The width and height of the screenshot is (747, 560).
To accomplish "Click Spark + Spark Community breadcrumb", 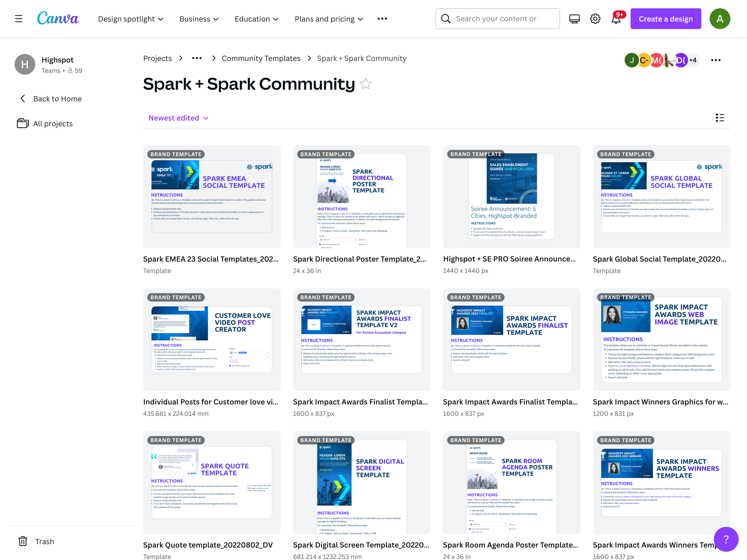I will click(362, 58).
